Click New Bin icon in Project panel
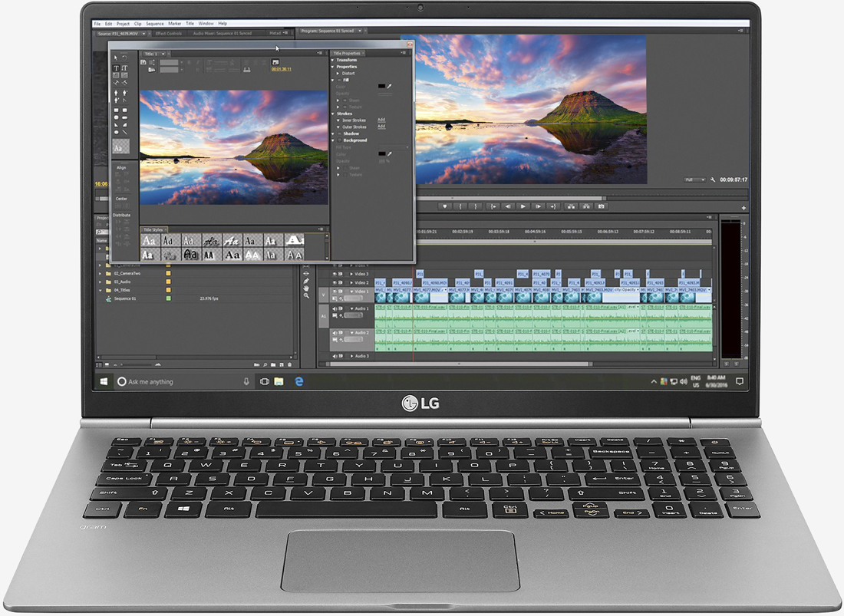 pos(273,364)
